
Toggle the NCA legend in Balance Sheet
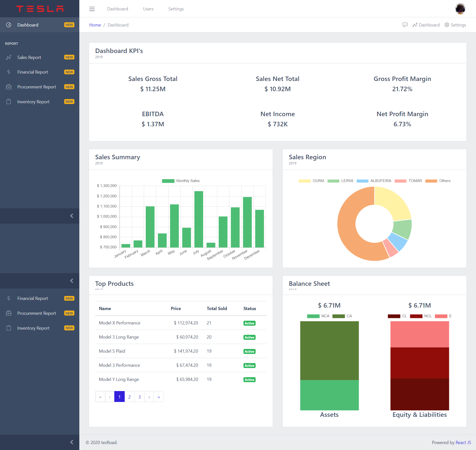[x=318, y=316]
